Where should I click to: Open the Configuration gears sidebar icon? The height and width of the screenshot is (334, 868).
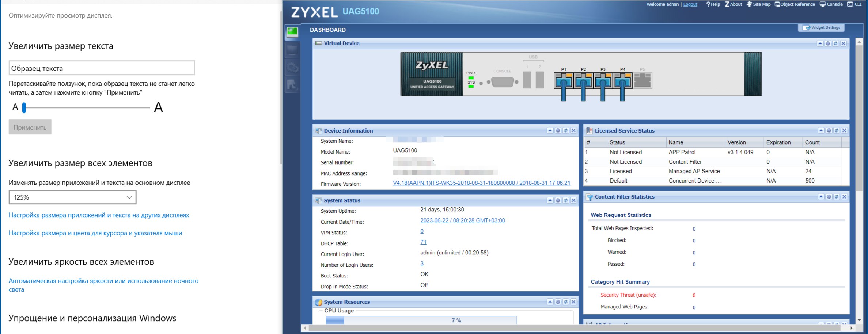coord(292,68)
